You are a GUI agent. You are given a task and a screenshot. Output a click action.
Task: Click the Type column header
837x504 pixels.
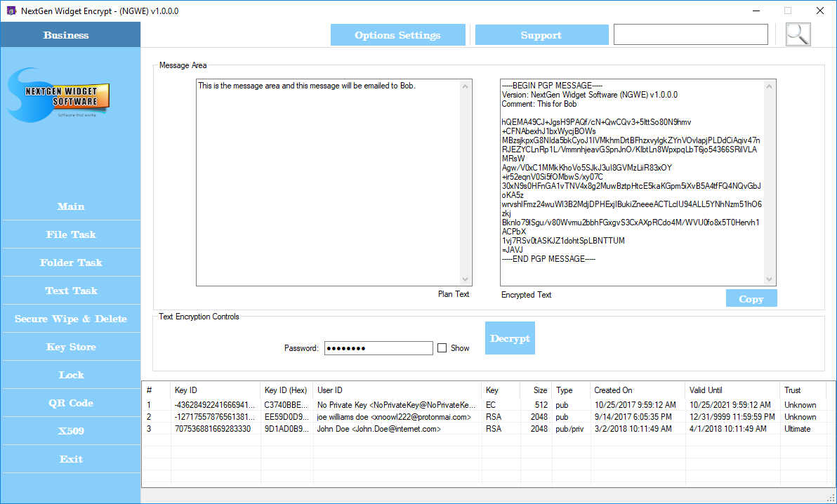pyautogui.click(x=571, y=390)
